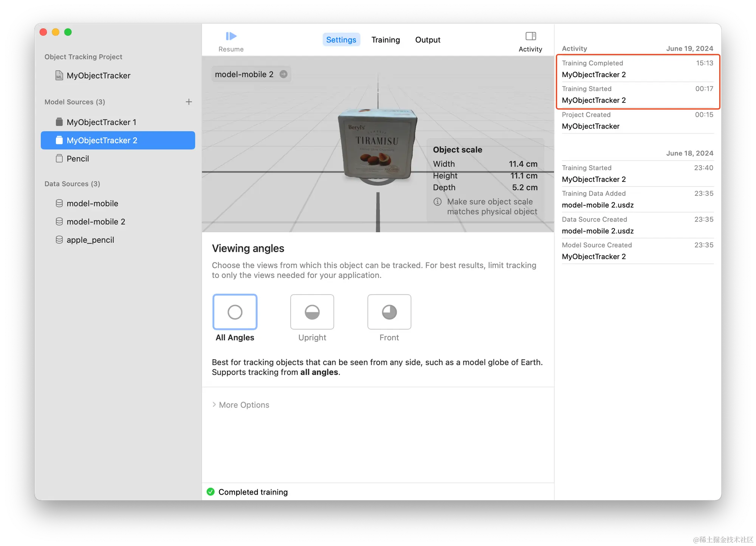Click the yellow minimize window button
Viewport: 756px width, 546px height.
[x=56, y=32]
